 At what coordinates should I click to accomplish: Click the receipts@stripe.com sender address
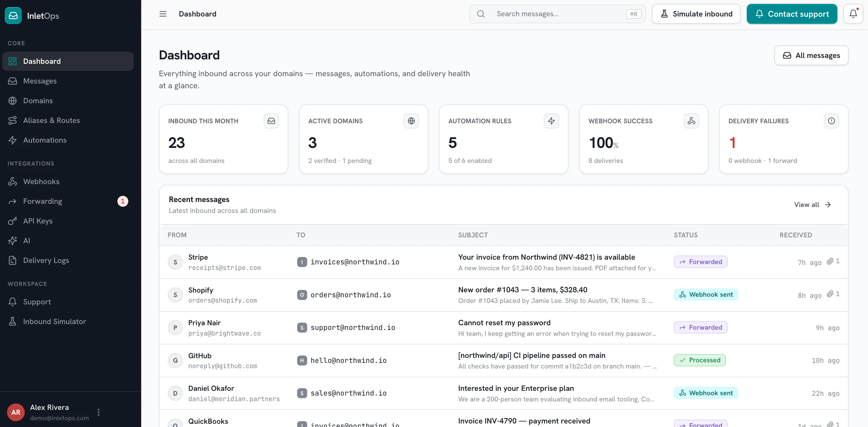225,268
